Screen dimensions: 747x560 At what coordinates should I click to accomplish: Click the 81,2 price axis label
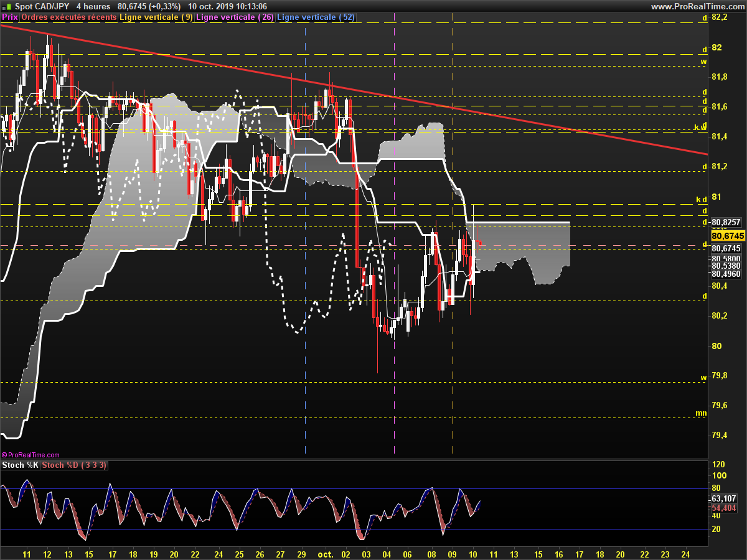720,167
